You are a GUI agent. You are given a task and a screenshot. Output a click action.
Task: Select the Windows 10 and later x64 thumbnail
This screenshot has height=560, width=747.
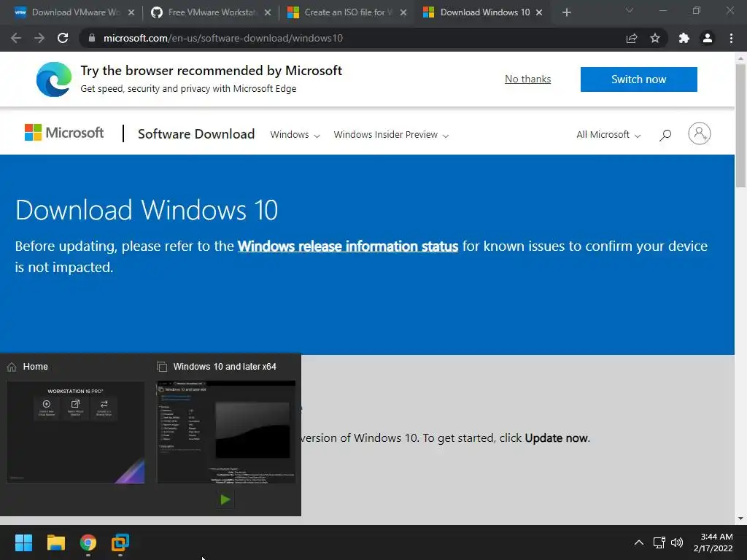(x=226, y=432)
